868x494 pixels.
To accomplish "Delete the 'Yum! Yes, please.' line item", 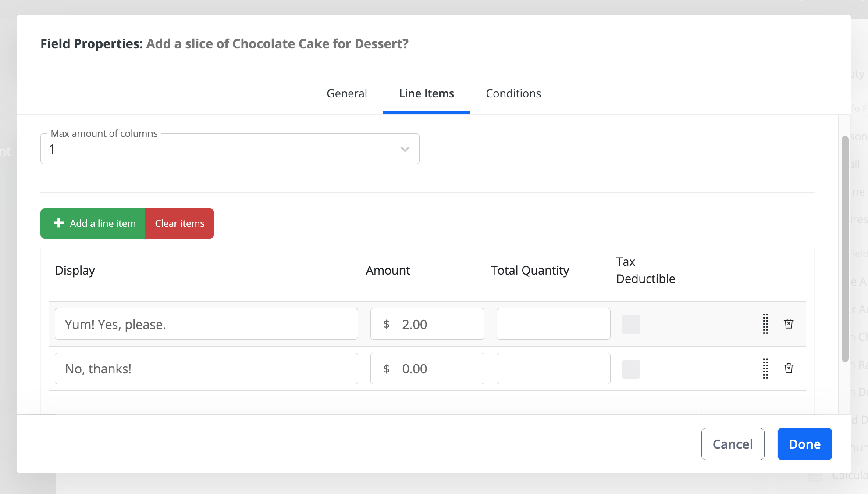I will (x=789, y=324).
